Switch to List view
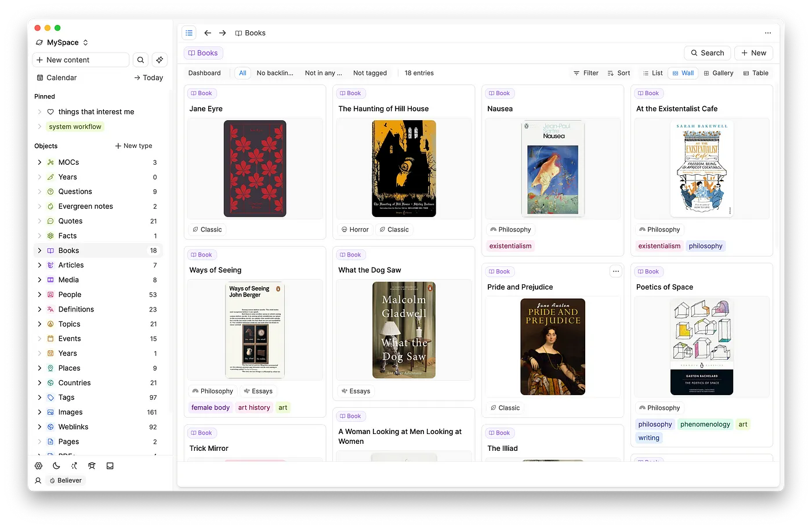Screen dimensions: 812x528 [653, 73]
